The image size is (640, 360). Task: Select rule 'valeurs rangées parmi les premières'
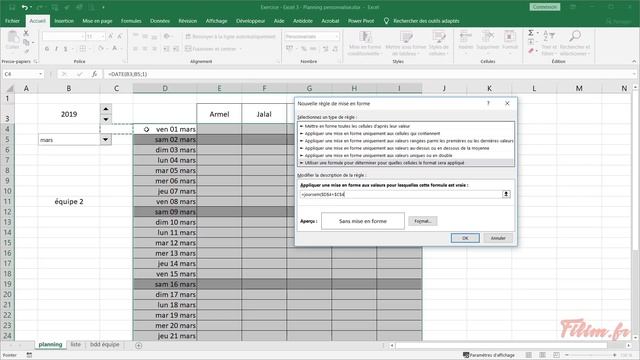tap(406, 141)
